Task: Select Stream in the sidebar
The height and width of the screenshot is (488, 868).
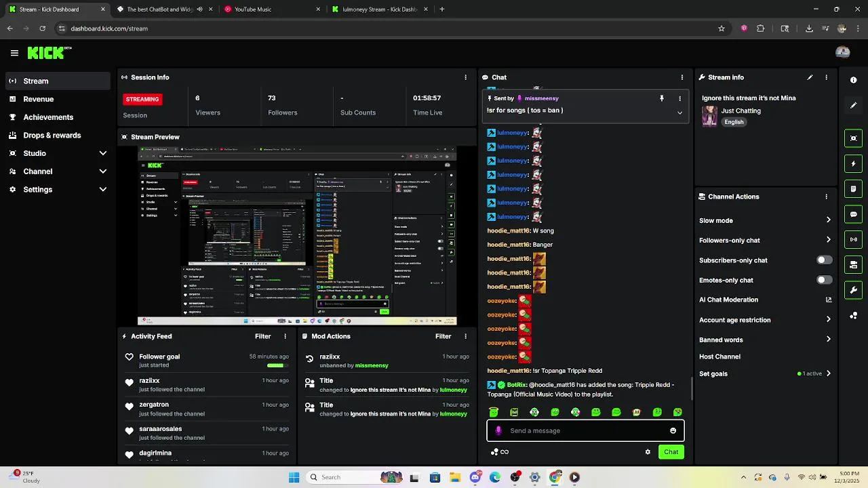Action: (57, 81)
